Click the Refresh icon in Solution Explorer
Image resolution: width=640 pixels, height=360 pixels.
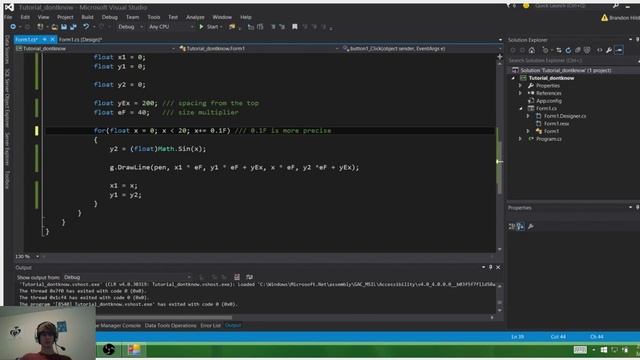pos(568,50)
